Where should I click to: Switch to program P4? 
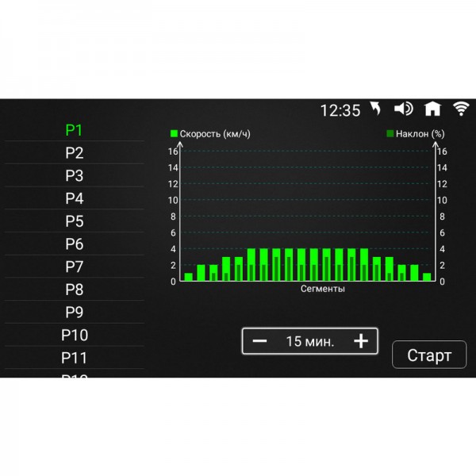point(75,198)
